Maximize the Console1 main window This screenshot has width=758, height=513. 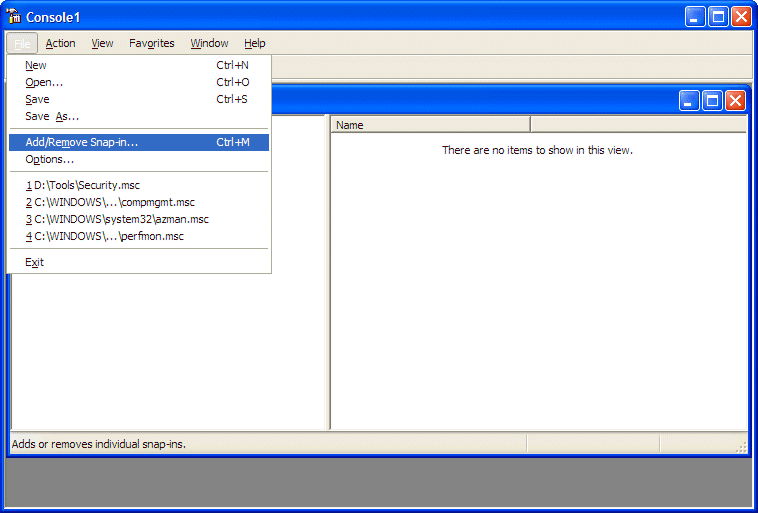point(718,17)
